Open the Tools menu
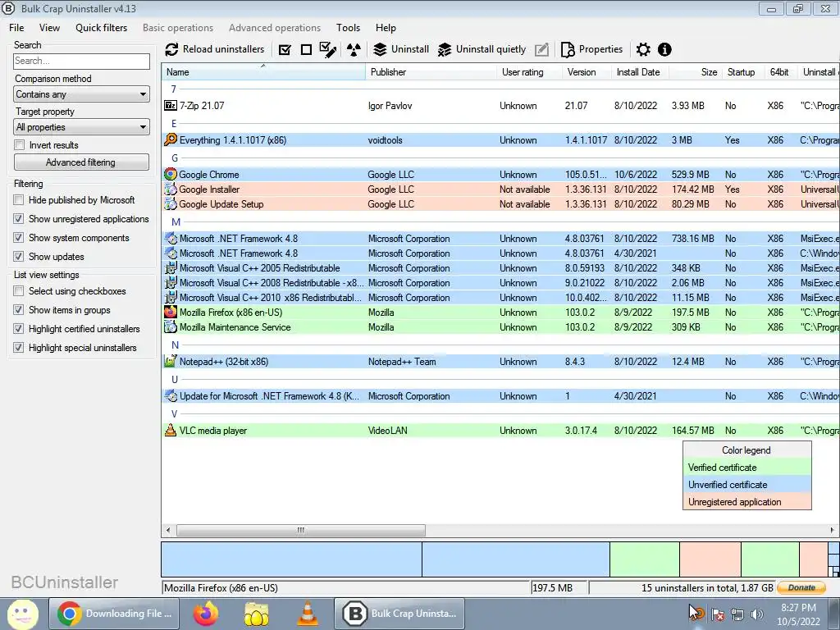This screenshot has width=840, height=630. 348,28
